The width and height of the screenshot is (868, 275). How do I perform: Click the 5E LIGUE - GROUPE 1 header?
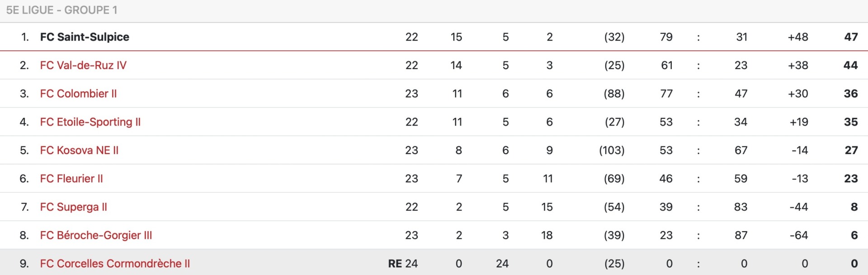(62, 10)
